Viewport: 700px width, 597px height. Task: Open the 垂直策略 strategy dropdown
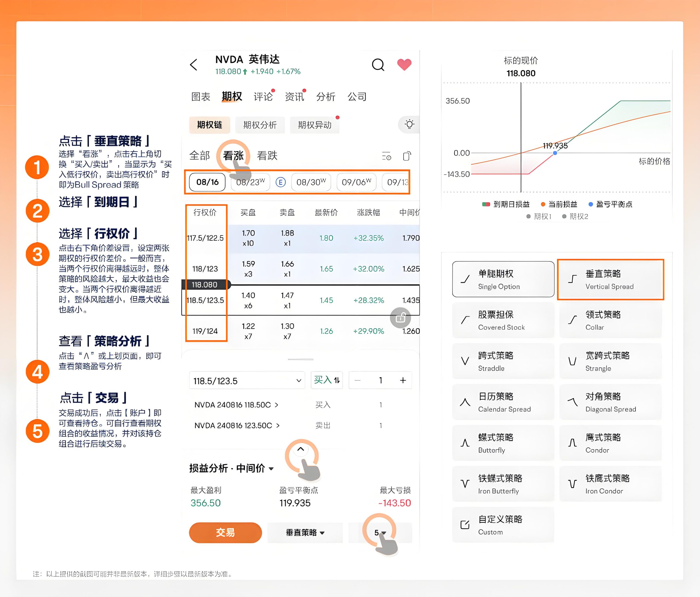(x=305, y=532)
